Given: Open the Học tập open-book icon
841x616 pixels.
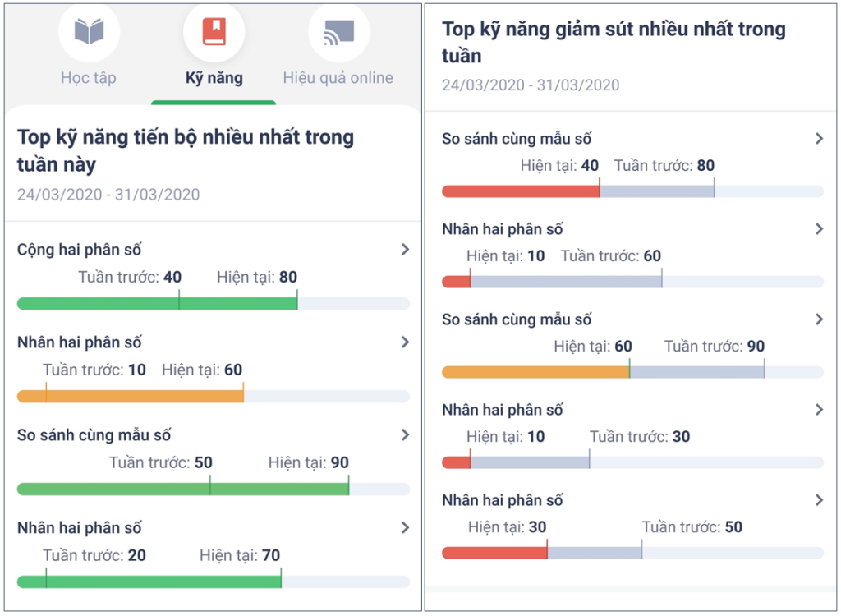Looking at the screenshot, I should pos(89,31).
